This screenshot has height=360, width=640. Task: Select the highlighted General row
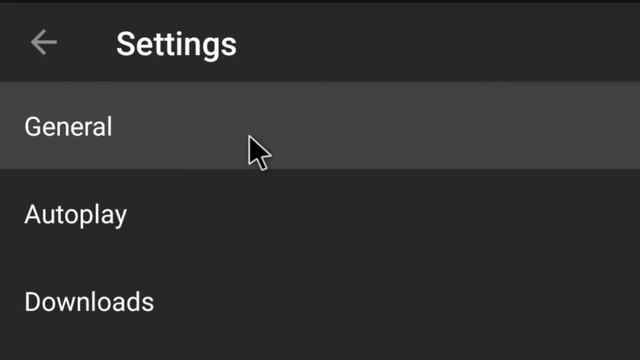(320, 125)
